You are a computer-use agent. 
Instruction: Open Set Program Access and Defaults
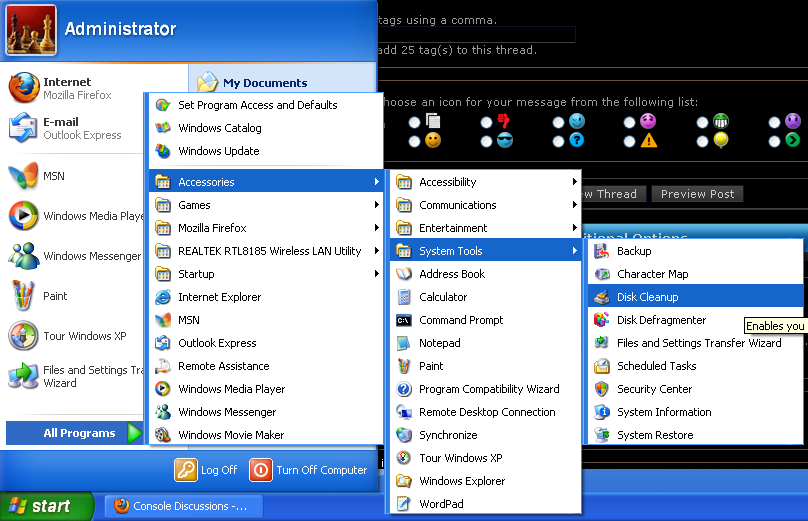266,105
